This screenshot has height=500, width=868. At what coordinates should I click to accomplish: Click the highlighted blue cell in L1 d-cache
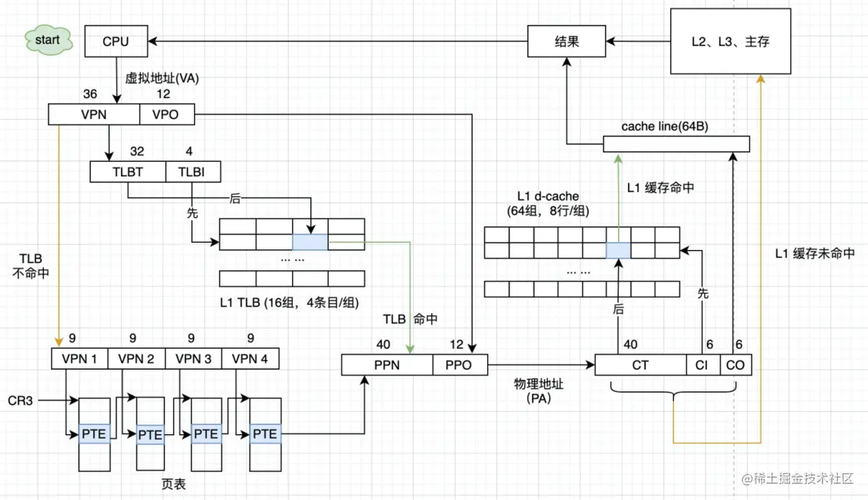coord(618,250)
